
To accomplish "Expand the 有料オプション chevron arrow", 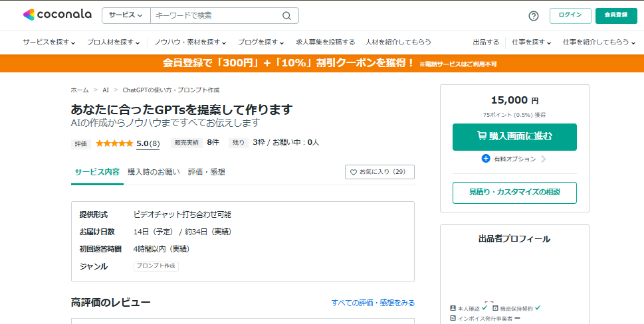I will [544, 159].
